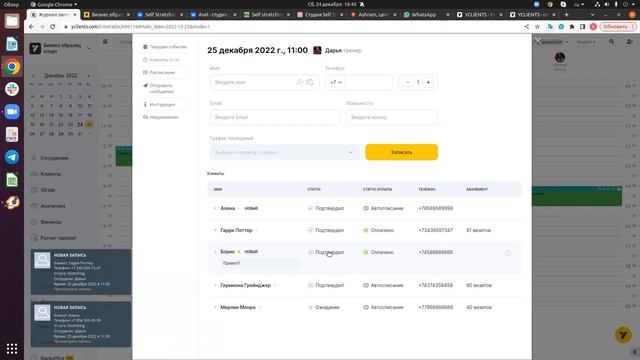Click the loyalty card number field

[x=392, y=117]
